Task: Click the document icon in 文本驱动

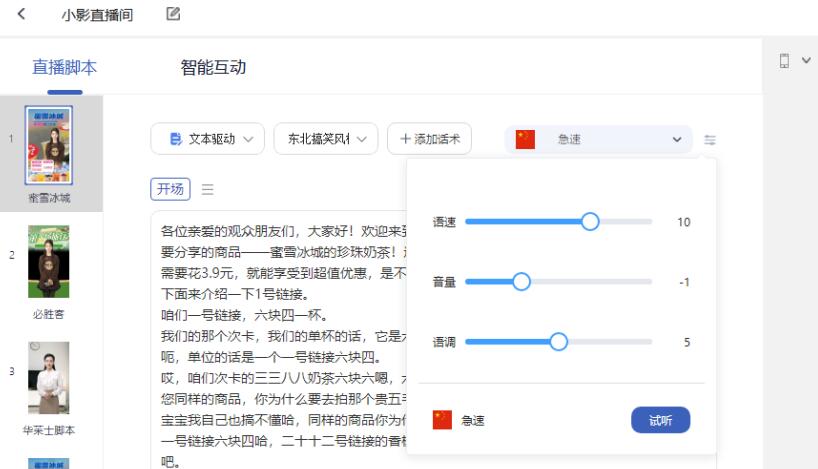Action: tap(176, 139)
